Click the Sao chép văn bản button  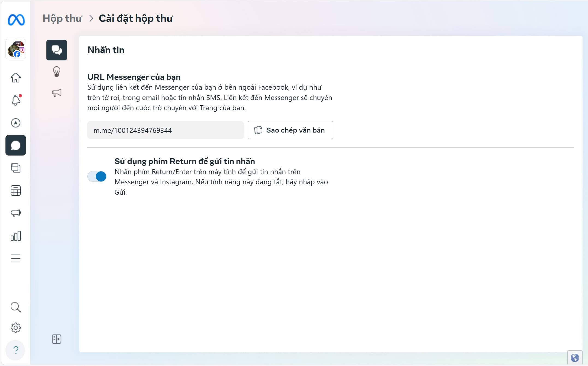(290, 130)
